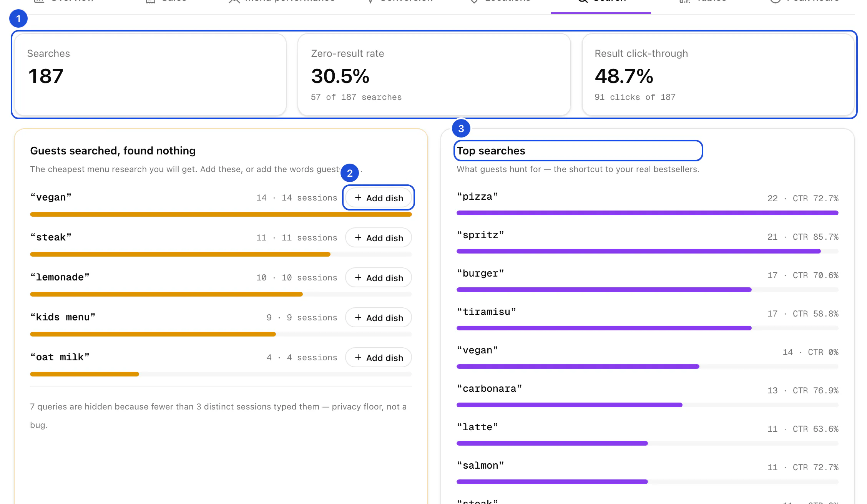The height and width of the screenshot is (504, 867).
Task: Select the orange bar under "oat milk"
Action: 85,374
